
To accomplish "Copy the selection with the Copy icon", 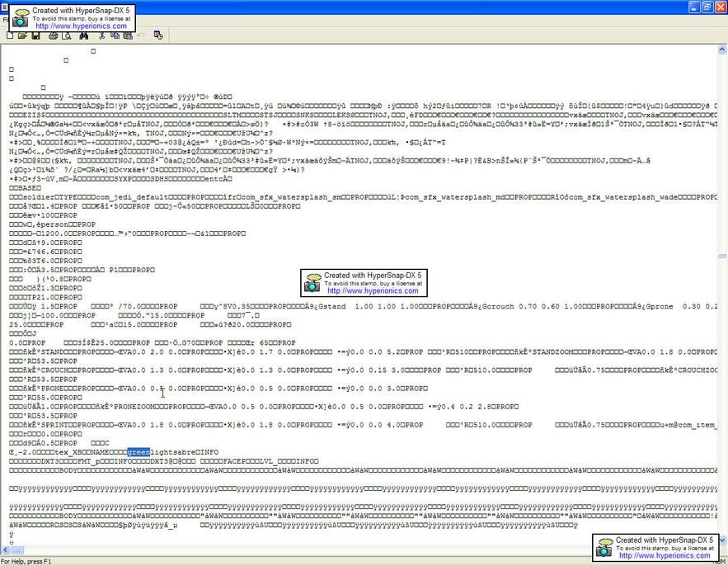I will pyautogui.click(x=115, y=35).
